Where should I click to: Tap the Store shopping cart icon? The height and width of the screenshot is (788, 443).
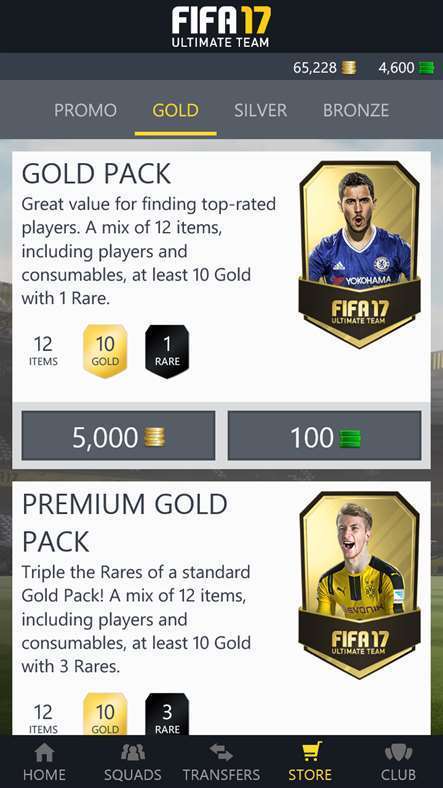(x=311, y=752)
